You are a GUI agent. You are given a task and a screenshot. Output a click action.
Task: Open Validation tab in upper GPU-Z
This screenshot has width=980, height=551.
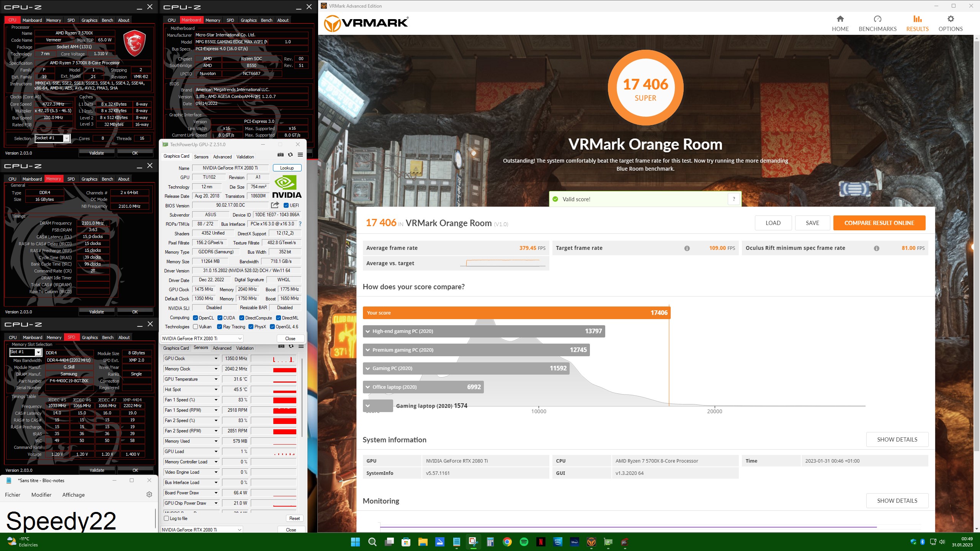pyautogui.click(x=245, y=157)
